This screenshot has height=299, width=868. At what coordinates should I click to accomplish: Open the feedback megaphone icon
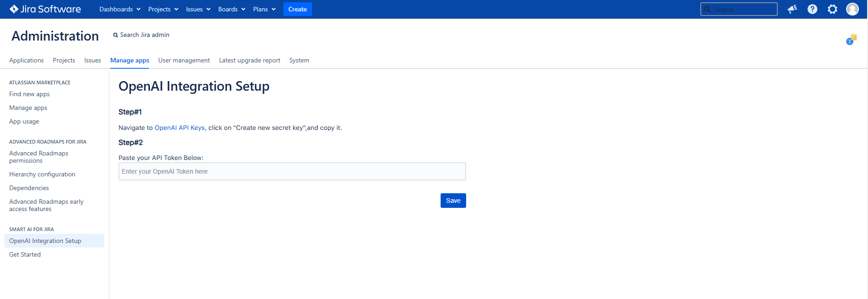pyautogui.click(x=792, y=9)
